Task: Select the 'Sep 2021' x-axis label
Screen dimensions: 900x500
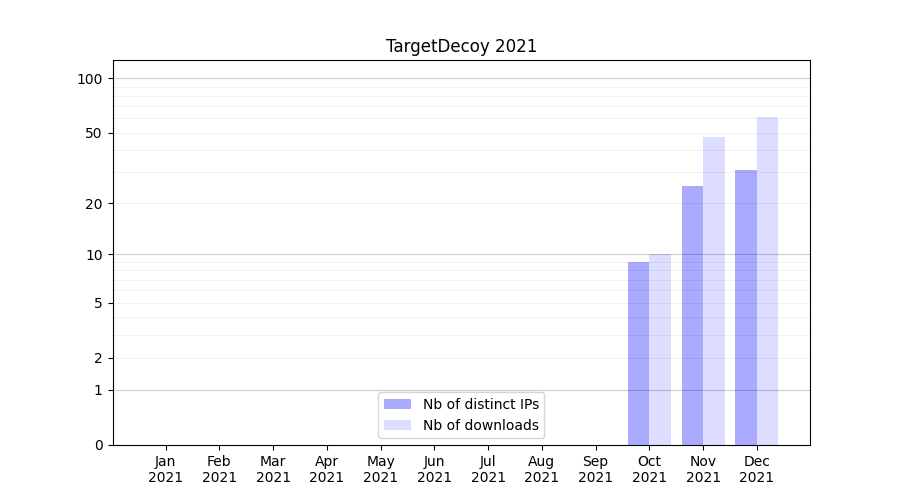Action: pyautogui.click(x=595, y=469)
